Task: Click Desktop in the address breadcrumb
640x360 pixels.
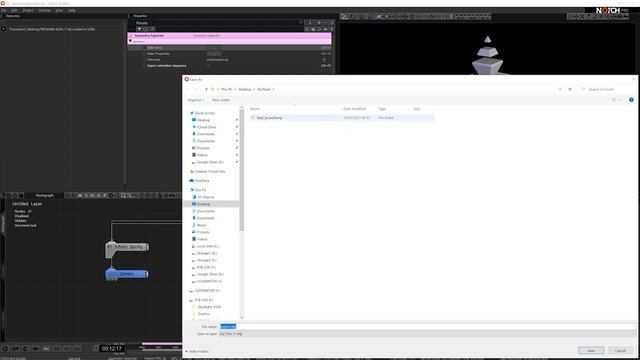Action: 245,89
